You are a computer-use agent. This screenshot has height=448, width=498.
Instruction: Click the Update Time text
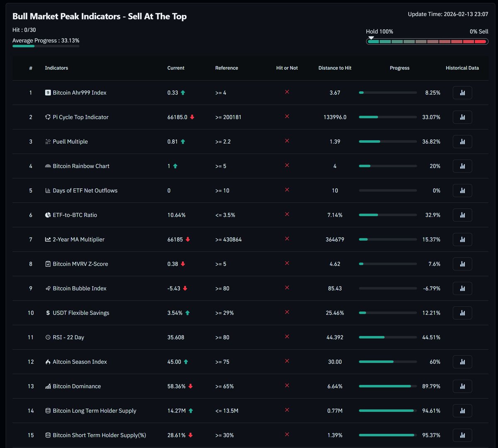pyautogui.click(x=448, y=14)
